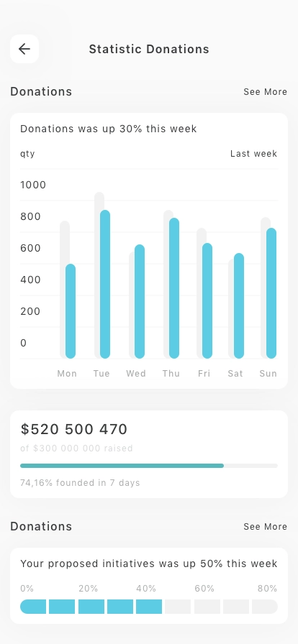Click the teal fundraising progress bar

122,466
